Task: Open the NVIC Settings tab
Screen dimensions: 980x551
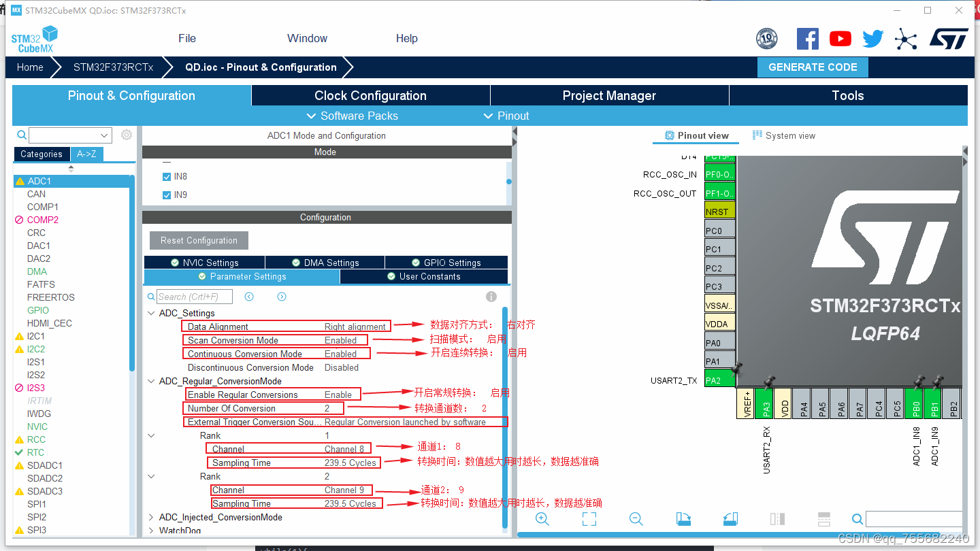Action: tap(204, 263)
